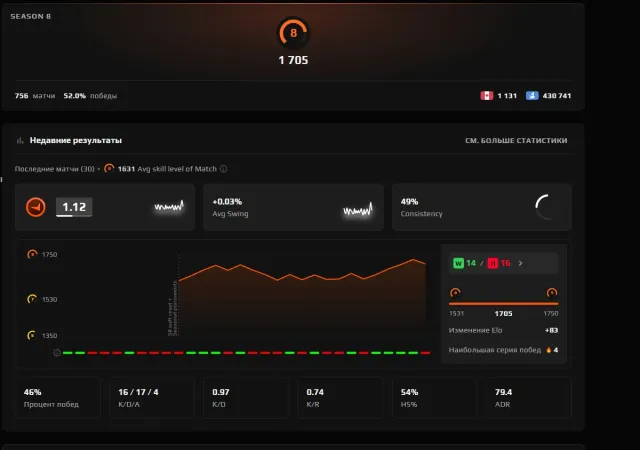Click the Elo history line graph peak
Image resolution: width=640 pixels, height=450 pixels.
click(413, 259)
